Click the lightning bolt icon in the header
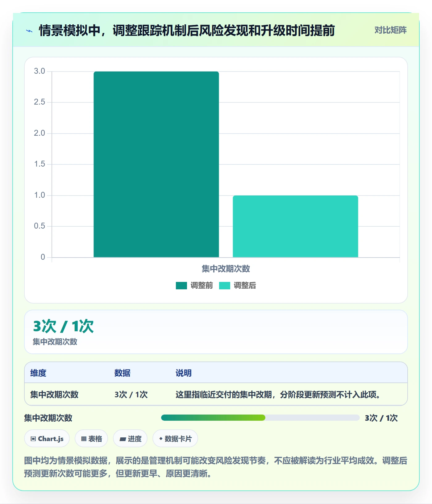This screenshot has width=432, height=504. point(29,31)
